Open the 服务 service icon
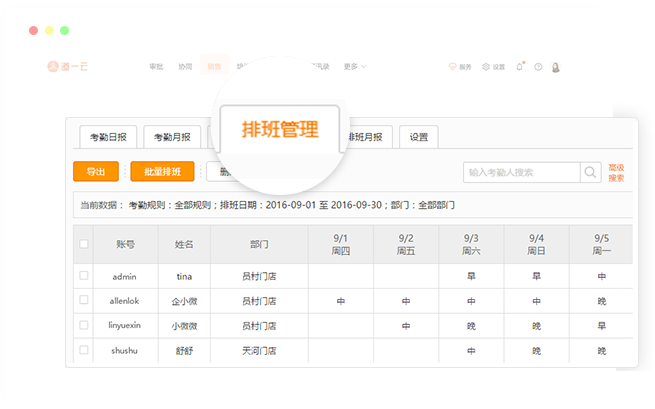The width and height of the screenshot is (655, 409). click(459, 67)
